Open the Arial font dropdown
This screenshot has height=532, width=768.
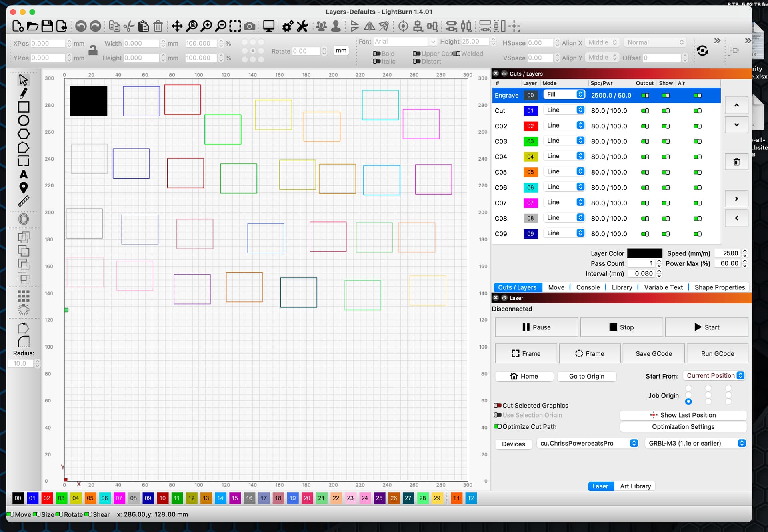coord(405,42)
